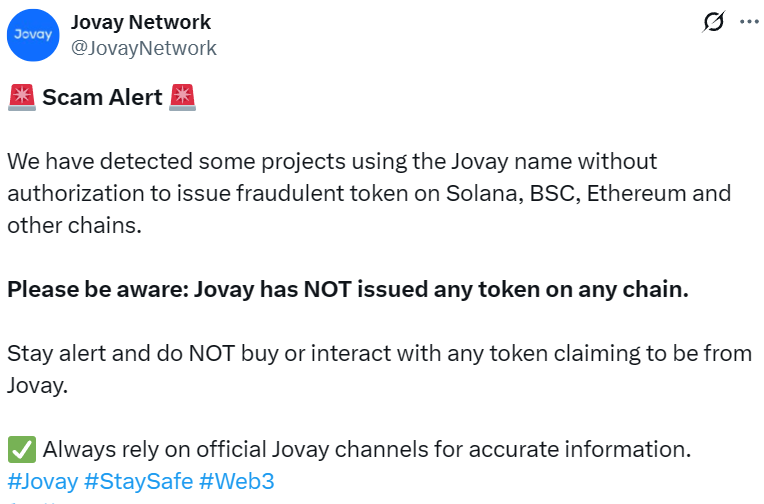Click the 'Always rely on official Jovay channels' text
The image size is (764, 504).
(x=366, y=449)
